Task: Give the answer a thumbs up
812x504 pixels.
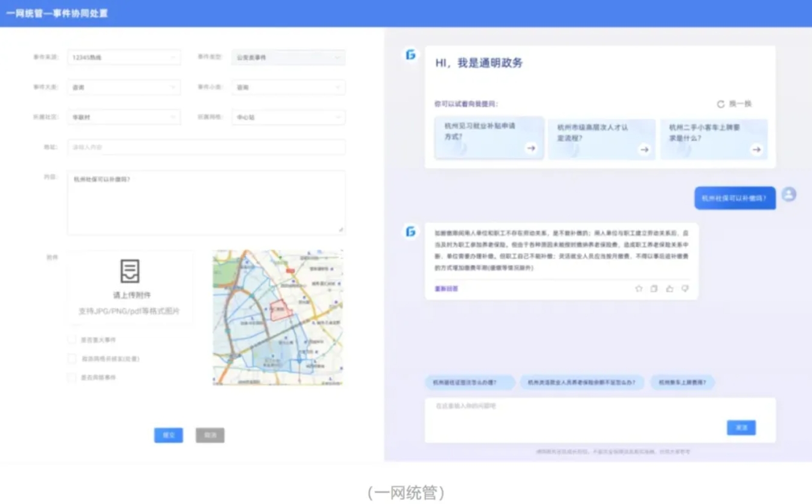Action: (x=669, y=289)
